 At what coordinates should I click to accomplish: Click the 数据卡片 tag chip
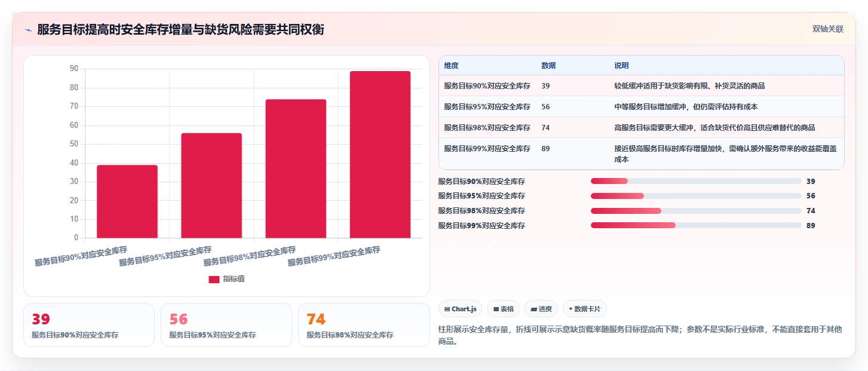(x=585, y=309)
